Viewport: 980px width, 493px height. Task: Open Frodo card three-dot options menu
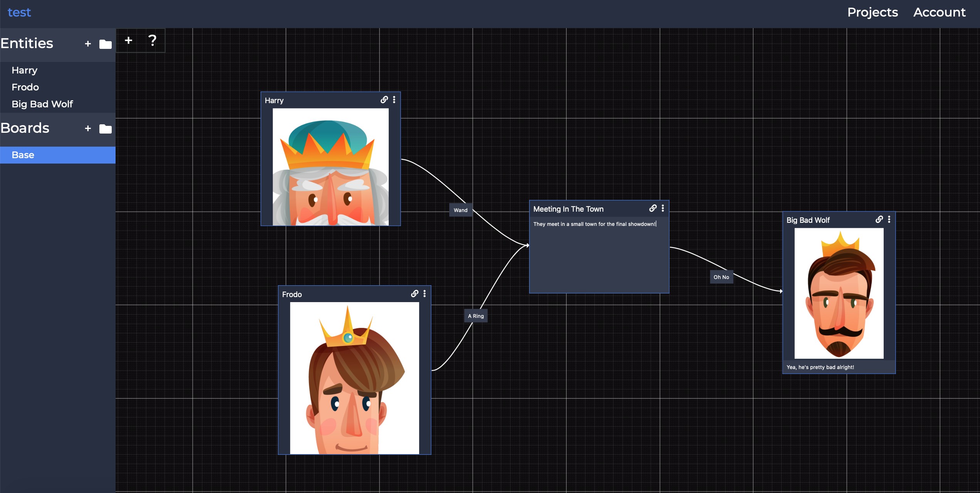[x=425, y=294]
